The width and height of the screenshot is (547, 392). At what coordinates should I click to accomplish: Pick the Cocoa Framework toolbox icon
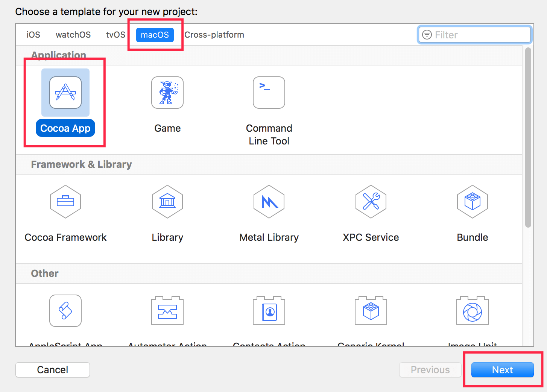(65, 202)
